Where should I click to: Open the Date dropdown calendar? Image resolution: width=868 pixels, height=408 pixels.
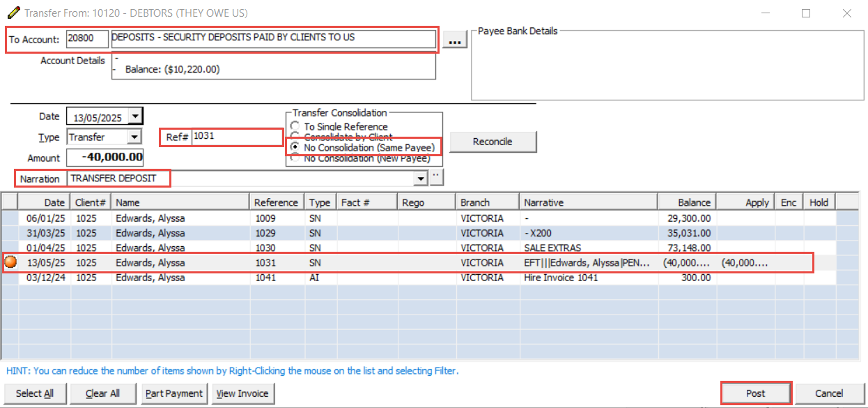tap(135, 116)
